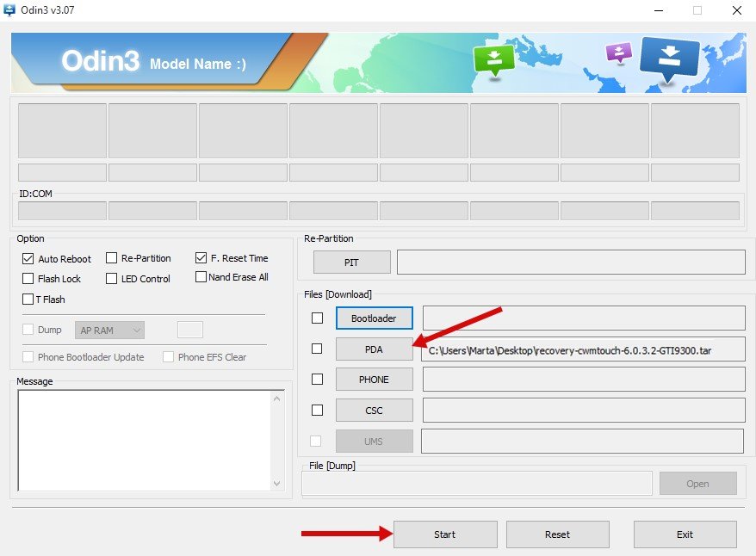The width and height of the screenshot is (756, 556).
Task: Click the Phone Bootloader Update checkbox
Action: pyautogui.click(x=28, y=356)
